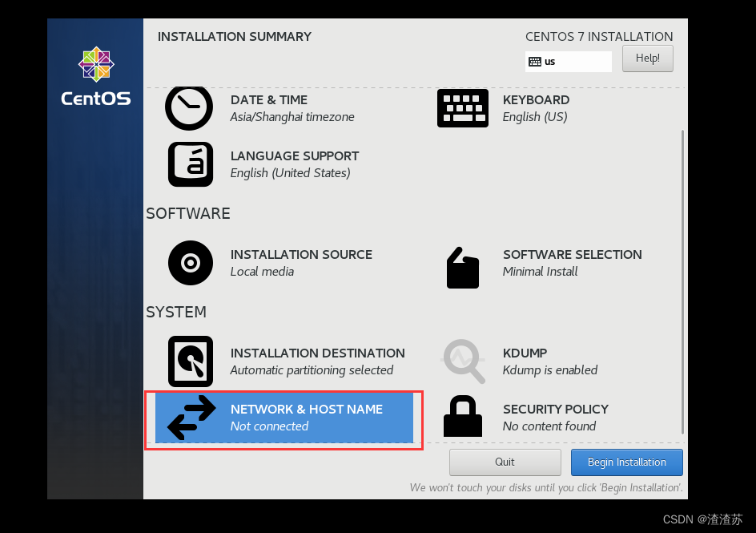Click 'Minimal Install' text
The image size is (756, 533).
tap(540, 272)
